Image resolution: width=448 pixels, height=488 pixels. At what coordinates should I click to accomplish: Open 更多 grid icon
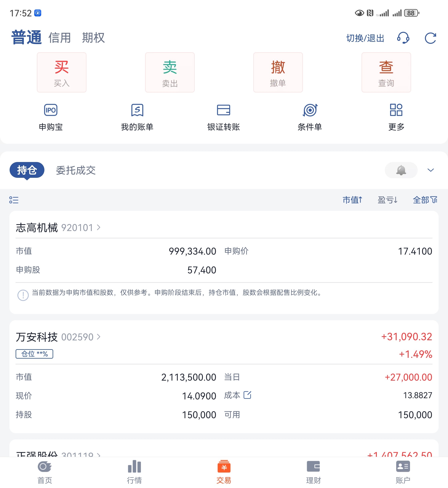[x=396, y=110]
